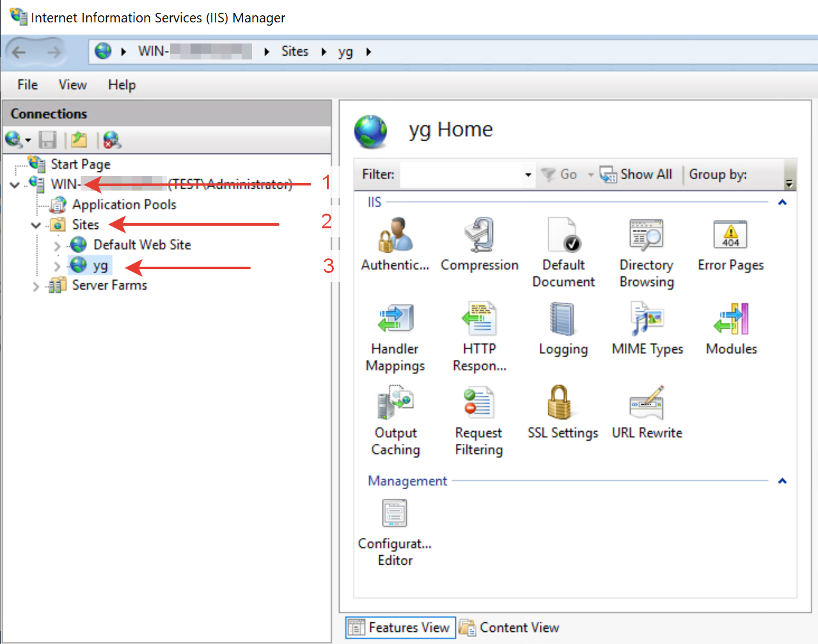Open the Compression feature
This screenshot has width=818, height=644.
coord(480,244)
